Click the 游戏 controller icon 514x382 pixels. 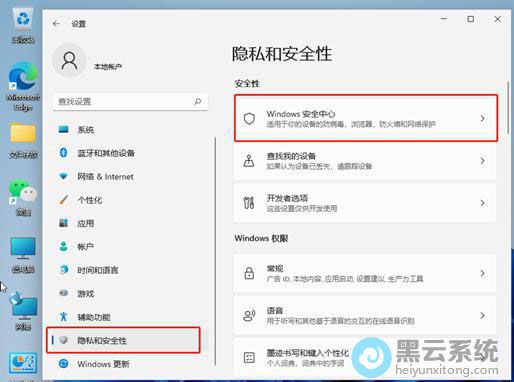[x=63, y=293]
